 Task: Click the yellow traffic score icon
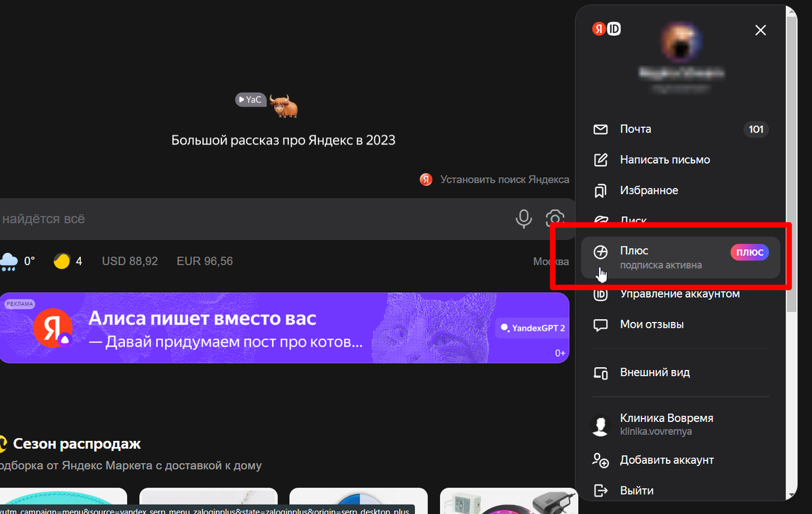(62, 261)
